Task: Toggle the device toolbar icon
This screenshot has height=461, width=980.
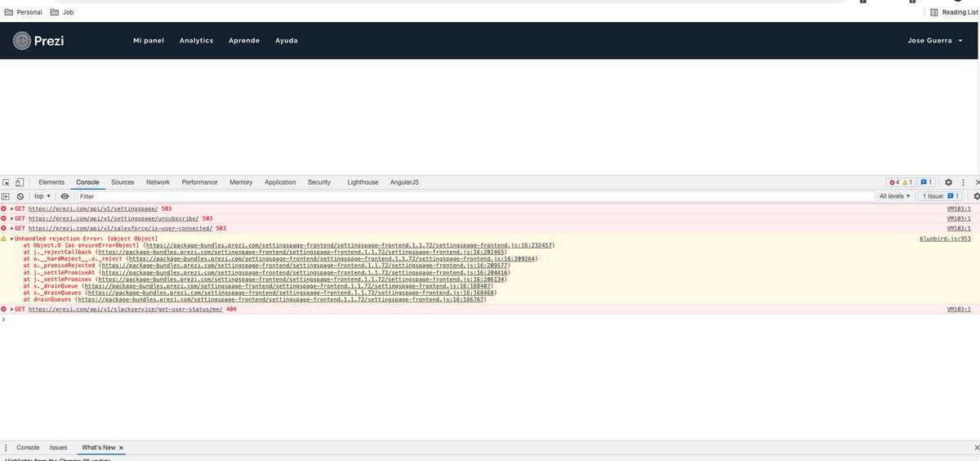Action: [x=20, y=182]
